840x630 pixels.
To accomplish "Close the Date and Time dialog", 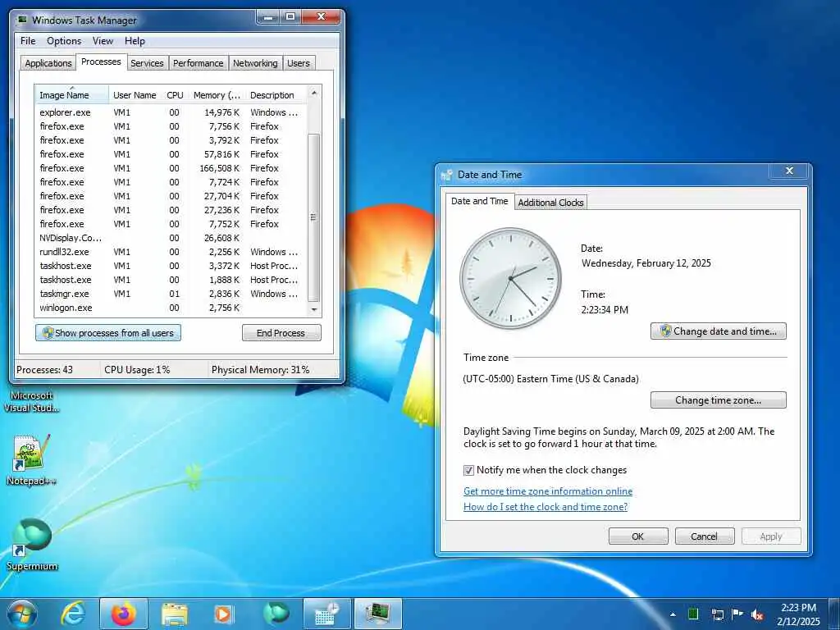I will (789, 171).
